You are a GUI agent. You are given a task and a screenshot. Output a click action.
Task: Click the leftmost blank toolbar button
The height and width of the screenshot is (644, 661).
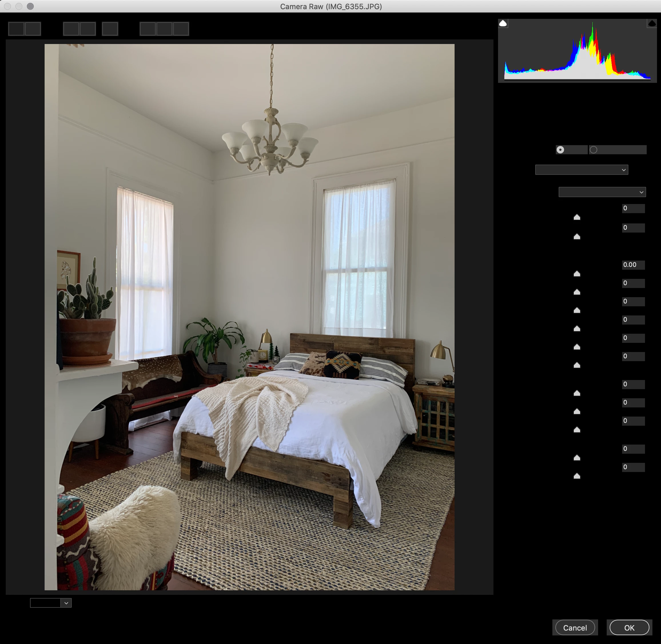tap(16, 29)
